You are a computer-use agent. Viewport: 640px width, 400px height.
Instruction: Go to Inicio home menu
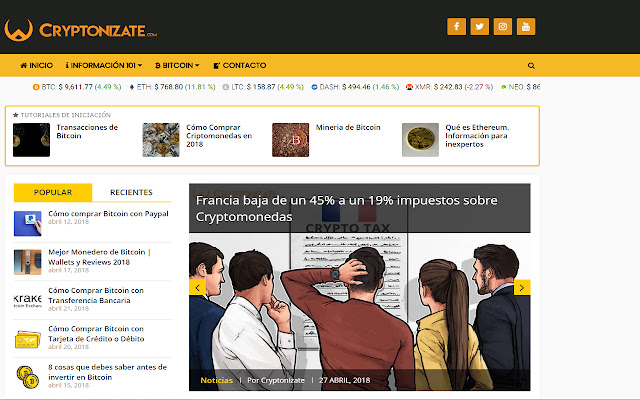pyautogui.click(x=36, y=65)
